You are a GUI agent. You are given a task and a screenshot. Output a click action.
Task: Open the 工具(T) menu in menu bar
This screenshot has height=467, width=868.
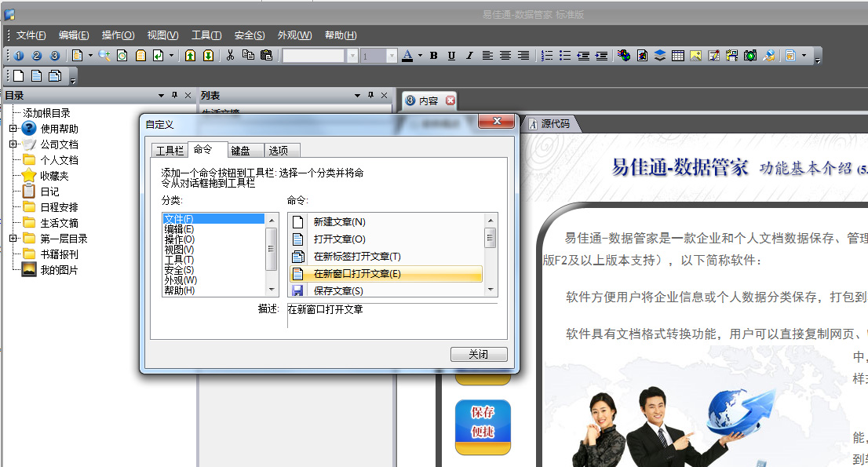coord(206,35)
